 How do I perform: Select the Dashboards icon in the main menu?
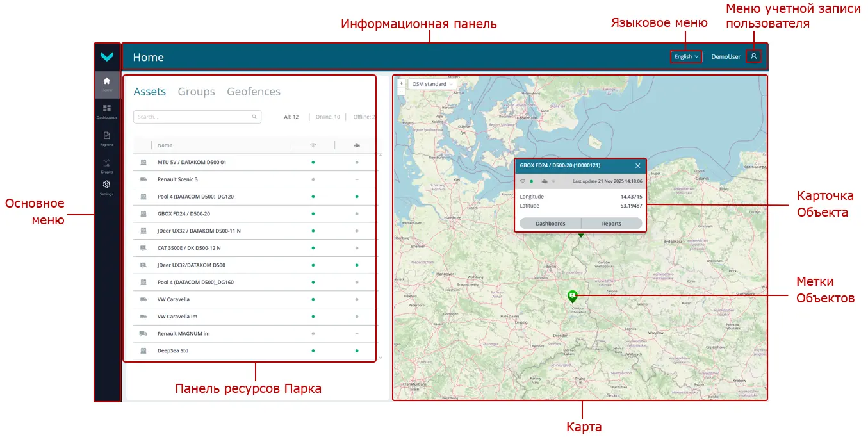[106, 111]
